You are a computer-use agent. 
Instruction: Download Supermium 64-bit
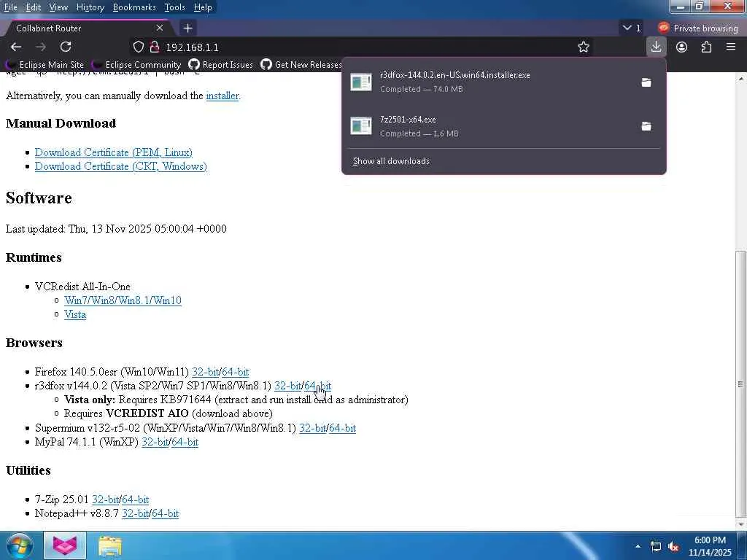(343, 428)
